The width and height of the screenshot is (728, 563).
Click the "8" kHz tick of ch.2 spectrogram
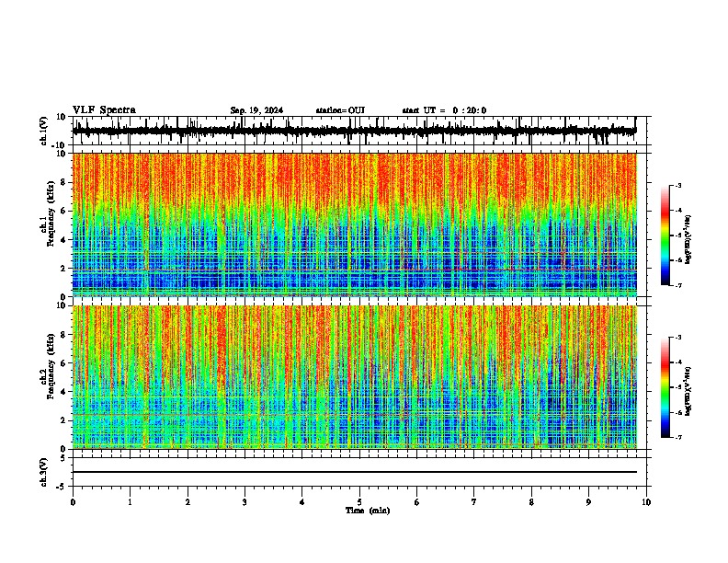pos(63,335)
